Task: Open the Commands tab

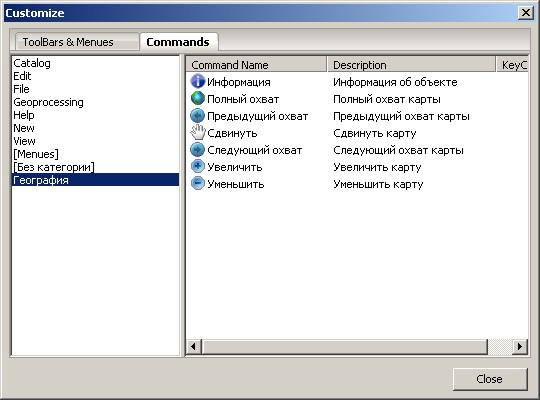Action: (178, 42)
